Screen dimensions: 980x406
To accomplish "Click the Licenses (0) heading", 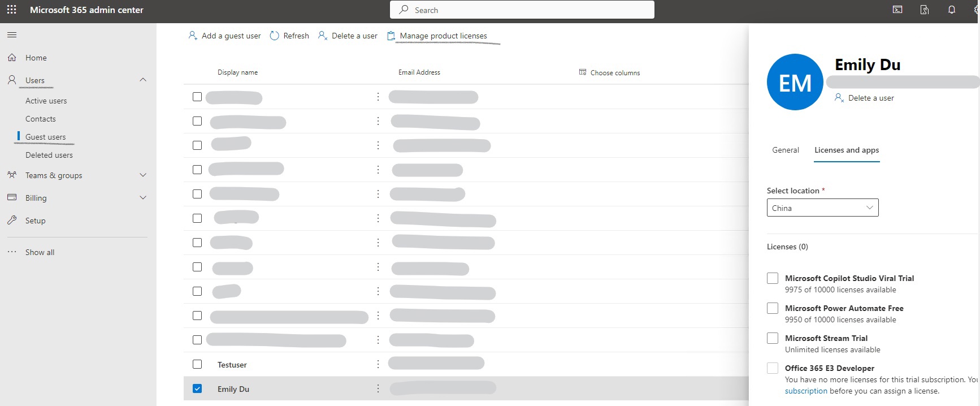I will [x=787, y=247].
